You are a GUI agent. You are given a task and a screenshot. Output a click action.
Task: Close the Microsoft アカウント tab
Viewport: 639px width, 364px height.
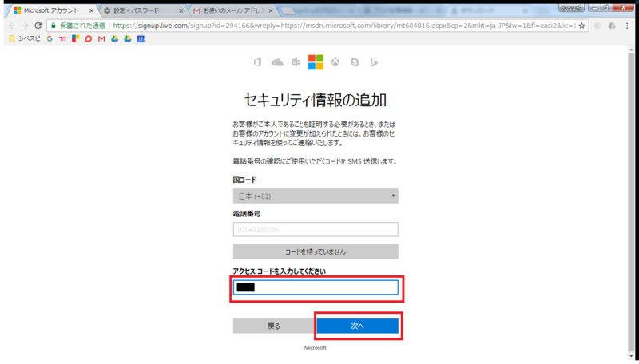(x=91, y=11)
